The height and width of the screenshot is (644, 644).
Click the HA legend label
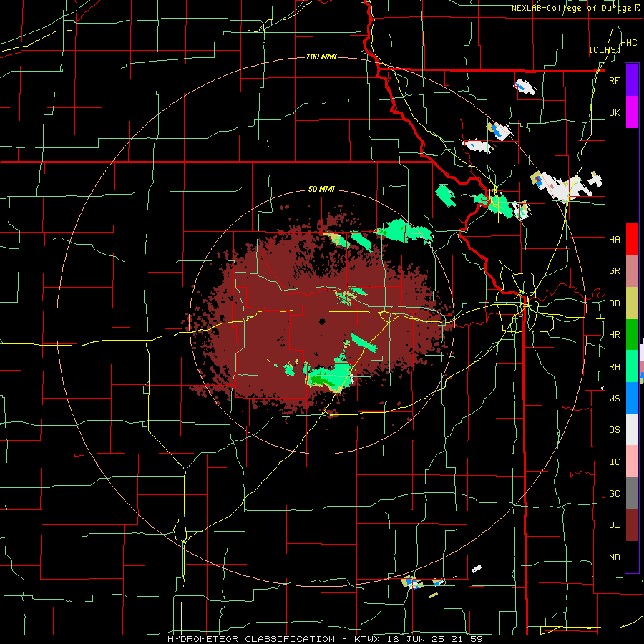615,239
